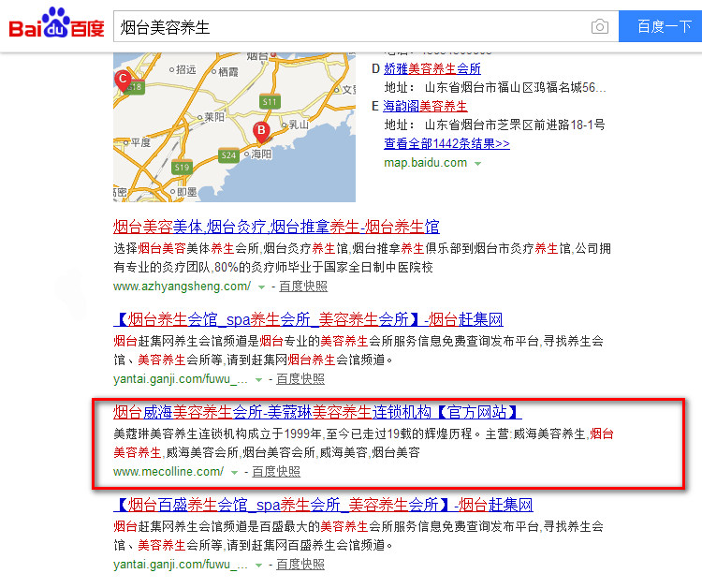Screen dimensions: 702x588
Task: Select map marker B near 海阳
Action: (261, 132)
